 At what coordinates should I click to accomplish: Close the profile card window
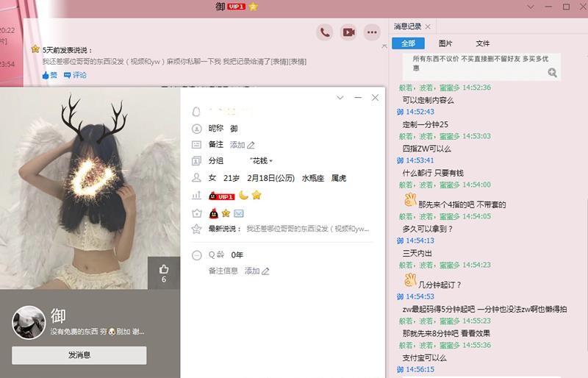[375, 98]
